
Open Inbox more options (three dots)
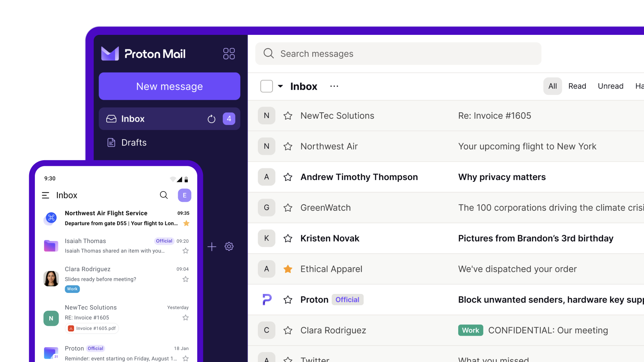coord(334,86)
